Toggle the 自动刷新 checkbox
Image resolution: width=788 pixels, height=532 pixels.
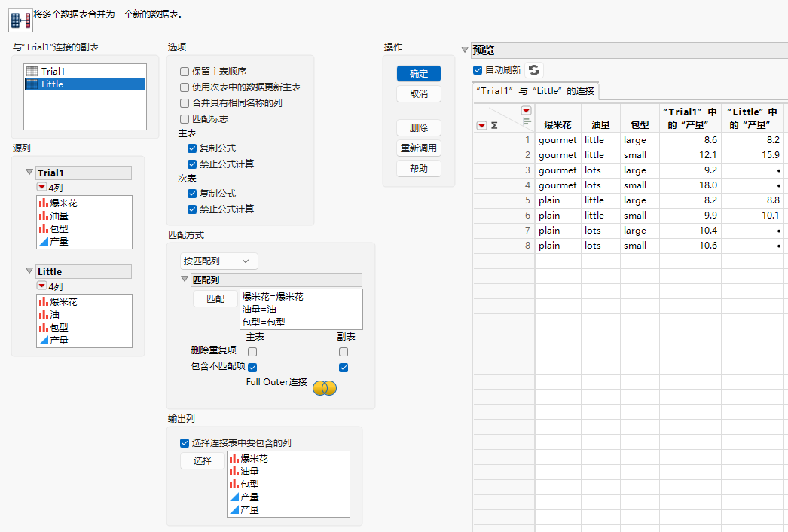point(478,70)
